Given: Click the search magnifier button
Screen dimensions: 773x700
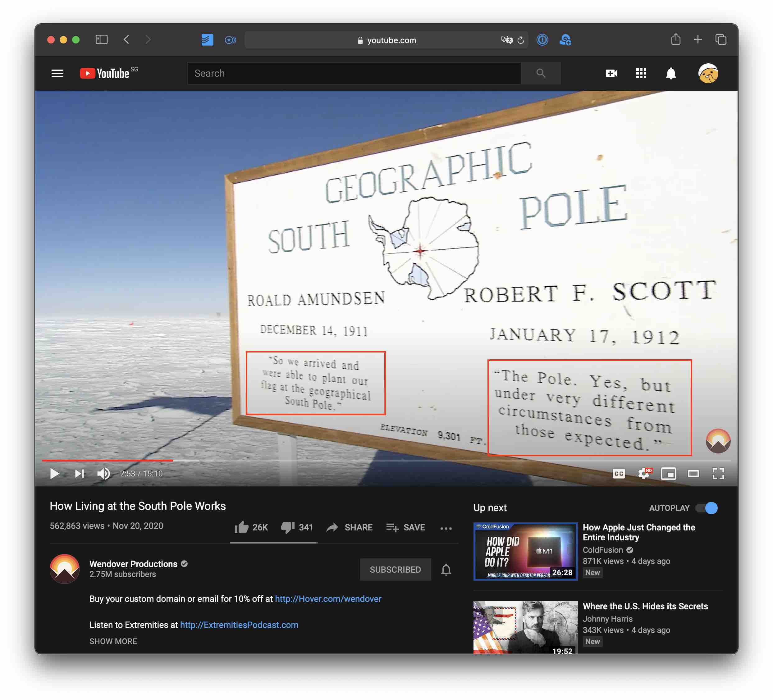Looking at the screenshot, I should [541, 73].
